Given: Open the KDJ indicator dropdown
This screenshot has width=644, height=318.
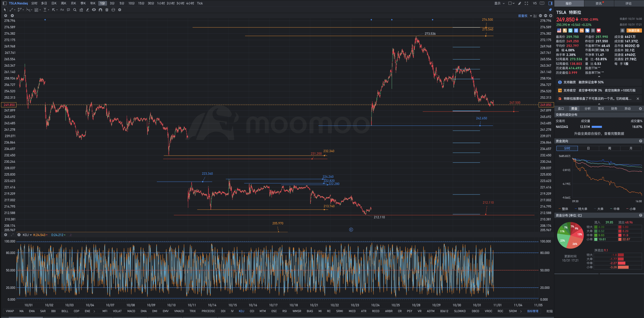Looking at the screenshot, I should point(27,235).
